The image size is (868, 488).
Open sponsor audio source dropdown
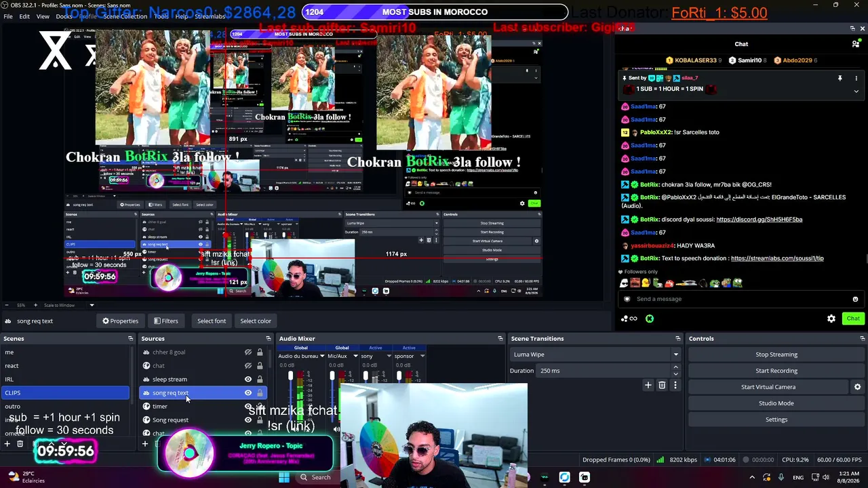pos(422,356)
